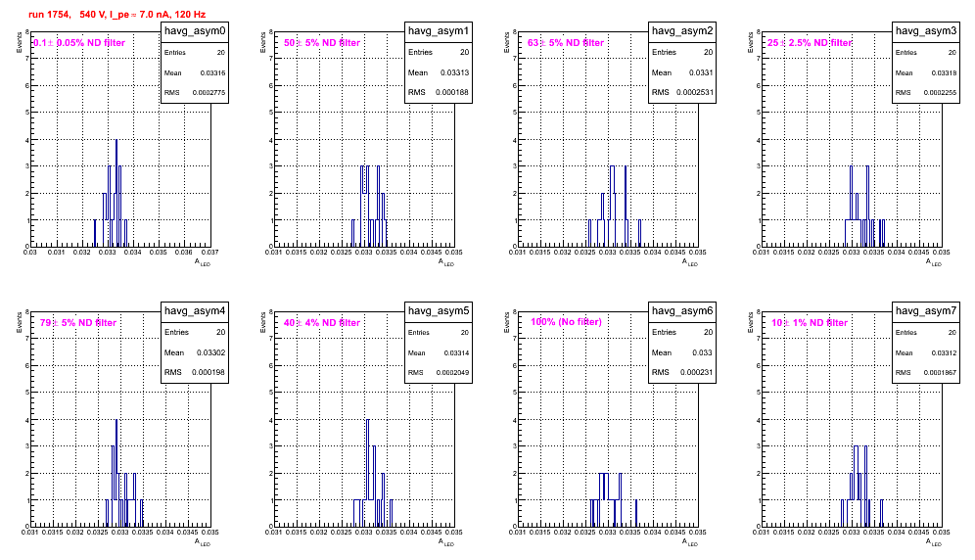Click Entries 20 in havg_asym4 stats

click(x=195, y=332)
